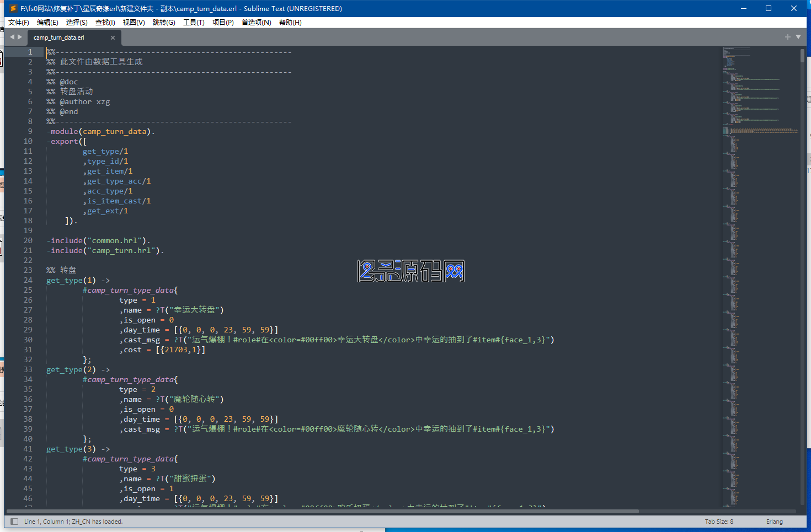
Task: Click line number 33 in gutter
Action: click(28, 369)
